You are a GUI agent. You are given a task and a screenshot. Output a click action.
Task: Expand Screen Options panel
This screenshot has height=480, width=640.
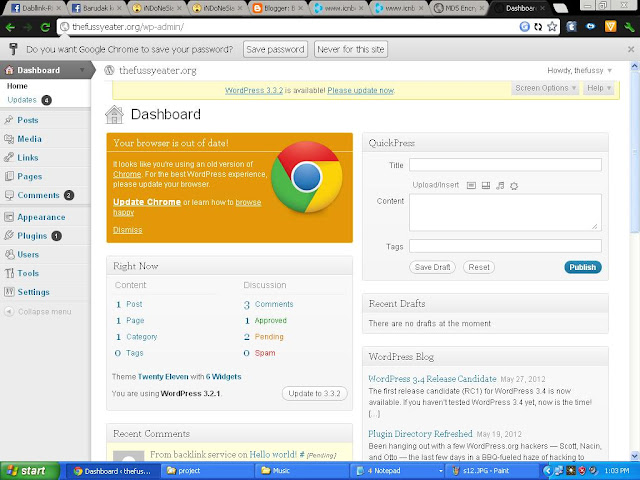[x=545, y=88]
